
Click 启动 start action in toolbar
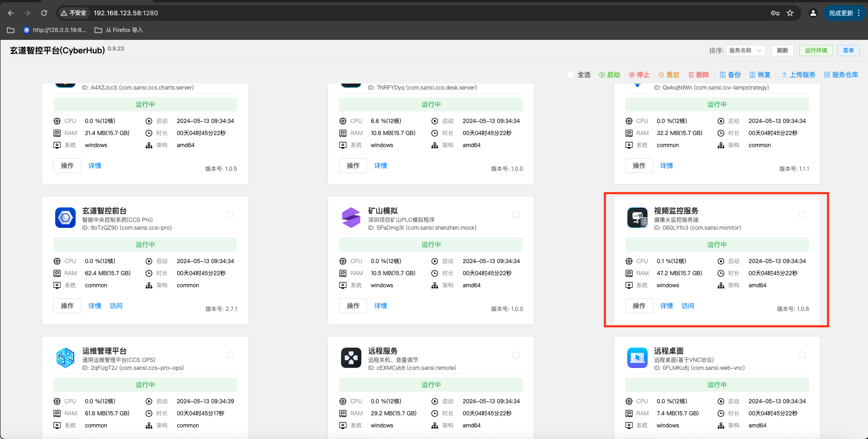click(x=610, y=75)
